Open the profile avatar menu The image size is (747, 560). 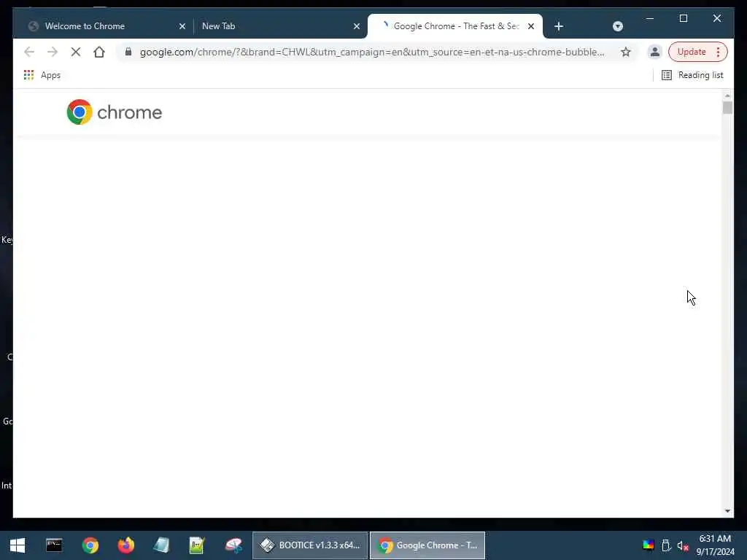click(x=654, y=52)
